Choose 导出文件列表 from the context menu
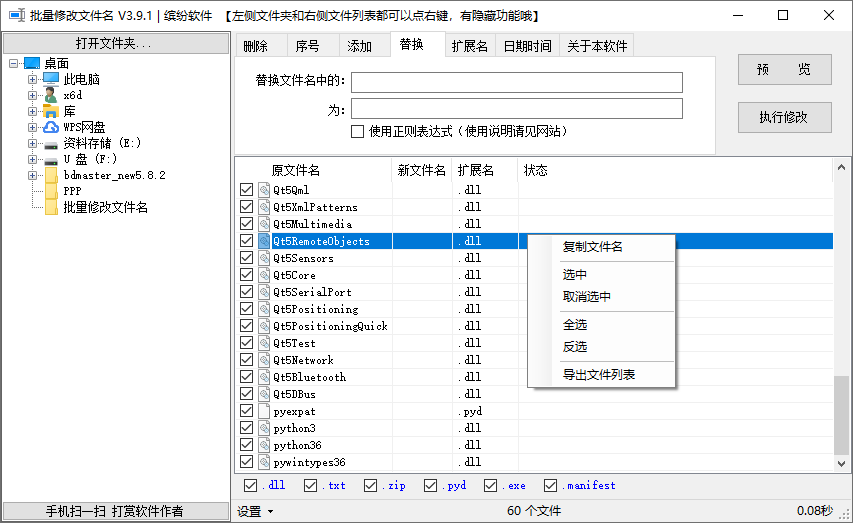The image size is (853, 523). tap(598, 375)
